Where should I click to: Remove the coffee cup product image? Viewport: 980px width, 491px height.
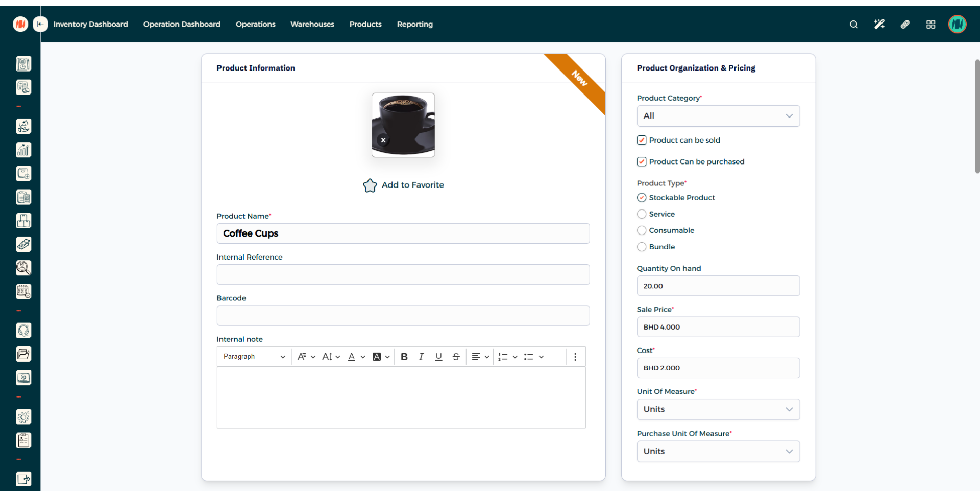pos(383,140)
